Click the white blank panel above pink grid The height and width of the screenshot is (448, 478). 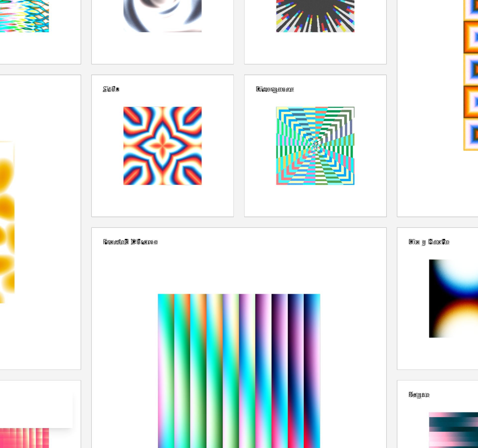tap(36, 410)
